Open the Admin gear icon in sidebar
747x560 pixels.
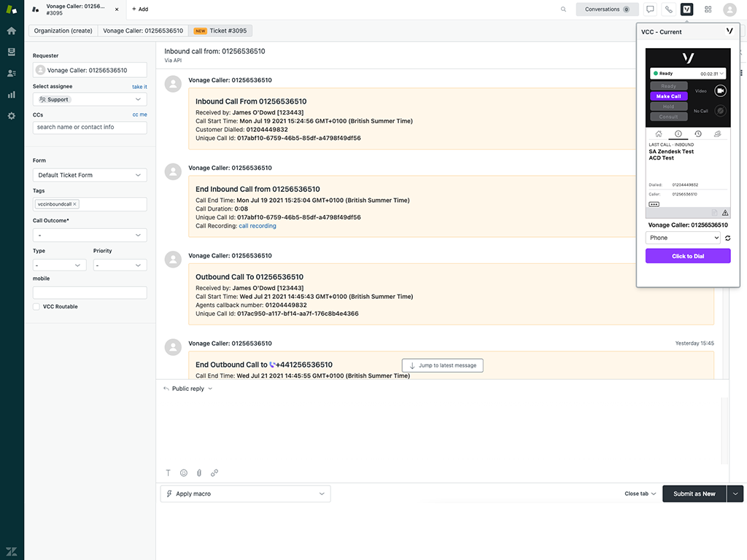click(12, 116)
